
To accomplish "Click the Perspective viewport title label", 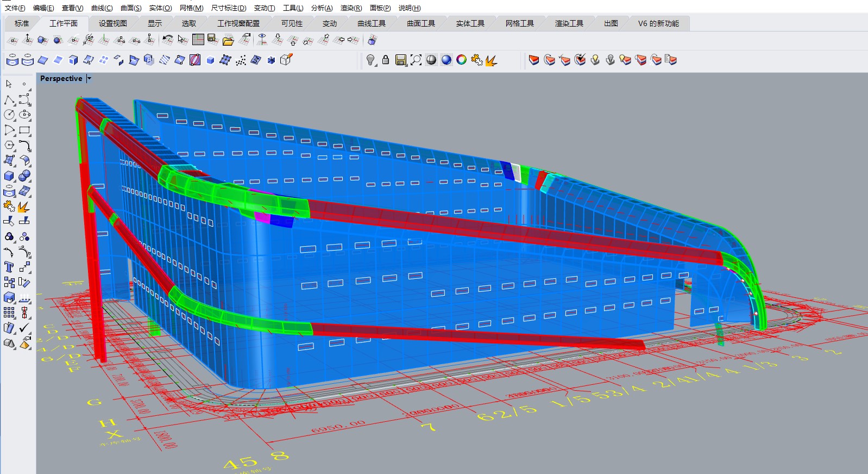I will tap(61, 78).
